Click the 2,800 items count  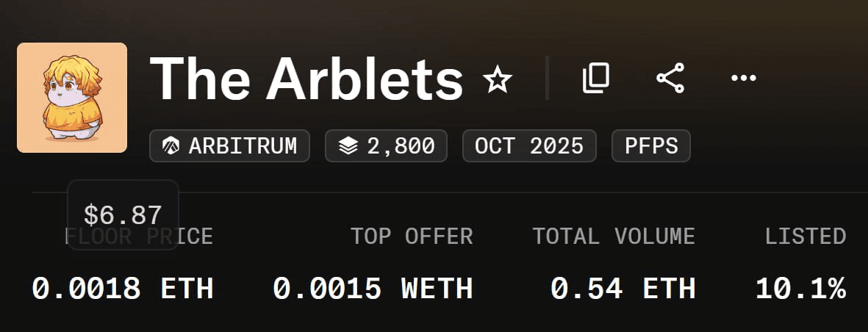click(401, 146)
